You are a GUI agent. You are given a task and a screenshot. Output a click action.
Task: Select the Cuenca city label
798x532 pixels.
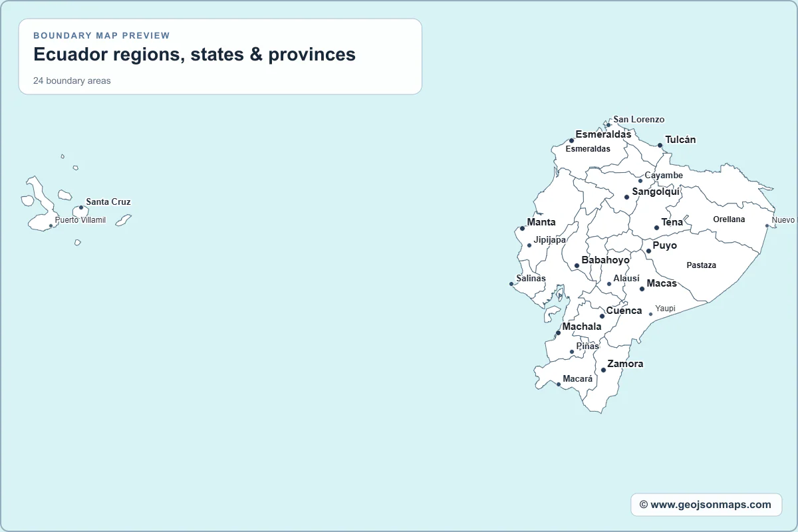tap(624, 311)
